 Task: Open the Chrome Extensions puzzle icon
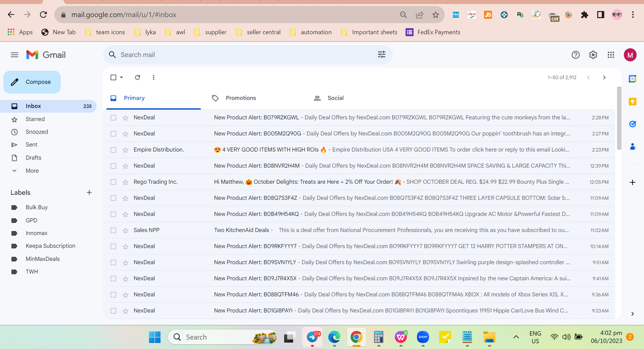[585, 15]
